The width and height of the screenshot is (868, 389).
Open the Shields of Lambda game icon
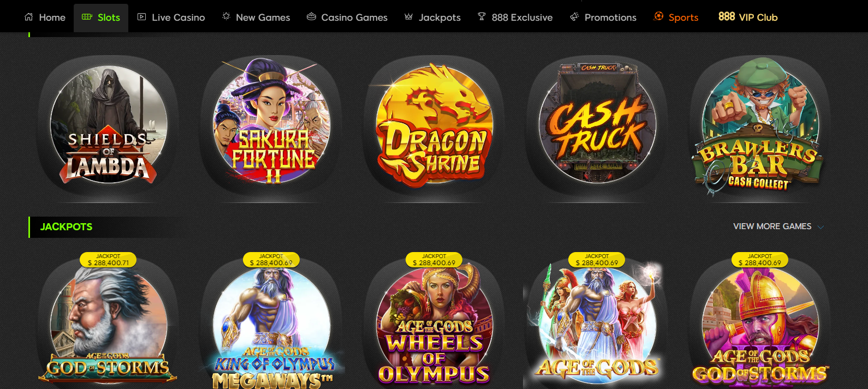click(x=109, y=125)
